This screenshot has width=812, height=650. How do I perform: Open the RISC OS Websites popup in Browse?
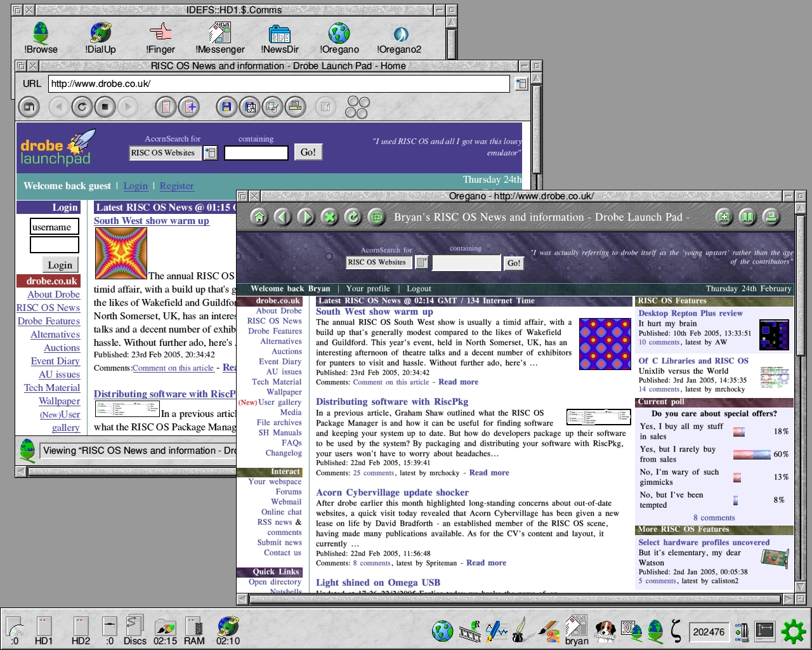coord(210,152)
